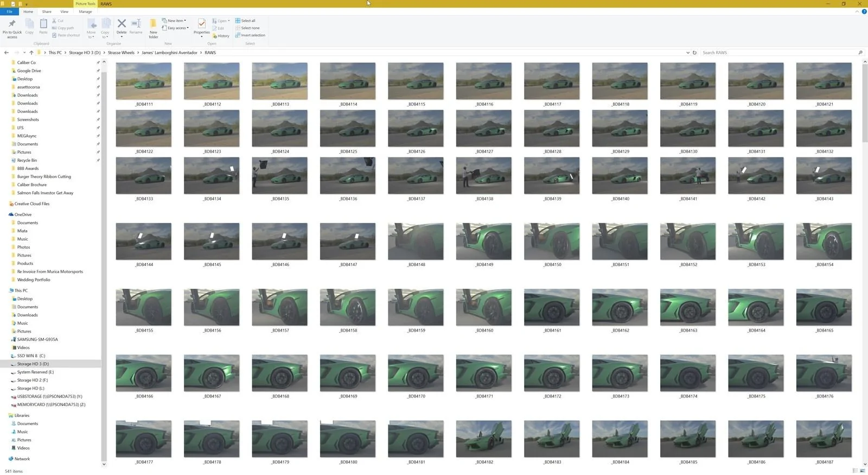The height and width of the screenshot is (475, 868).
Task: Select OneDrive in the navigation pane
Action: pyautogui.click(x=23, y=214)
